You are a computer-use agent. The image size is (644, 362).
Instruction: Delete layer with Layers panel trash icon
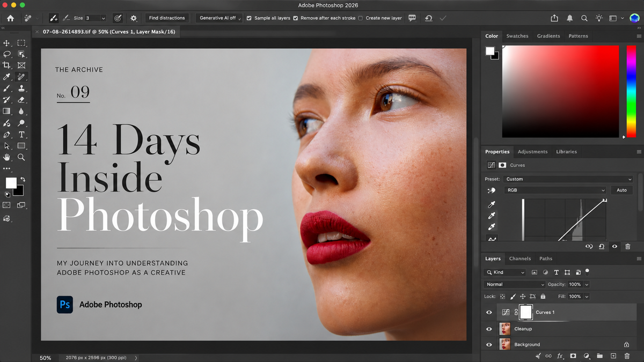coord(627,356)
